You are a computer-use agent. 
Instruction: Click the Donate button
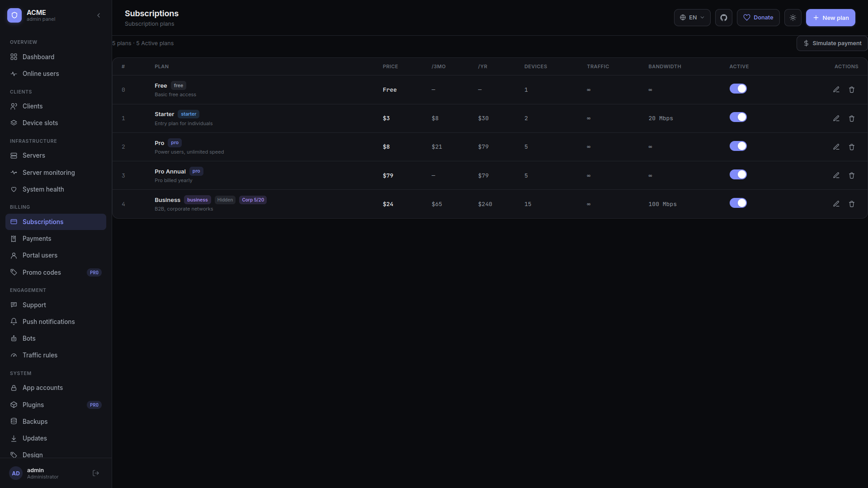[x=758, y=18]
